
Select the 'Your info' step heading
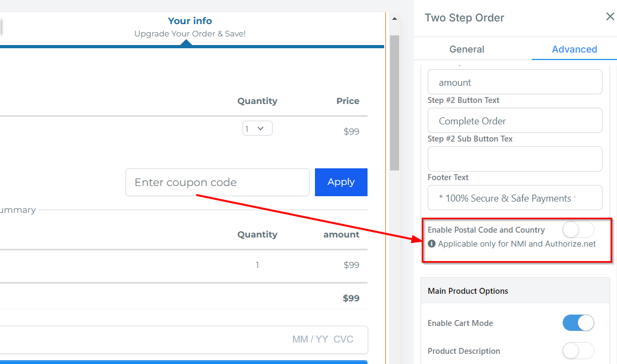tap(190, 21)
